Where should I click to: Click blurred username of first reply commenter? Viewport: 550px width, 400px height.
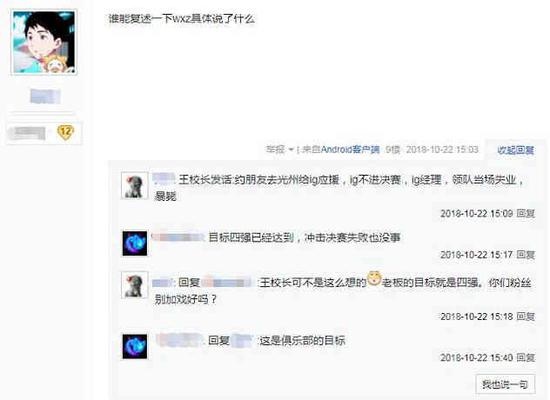pyautogui.click(x=164, y=179)
